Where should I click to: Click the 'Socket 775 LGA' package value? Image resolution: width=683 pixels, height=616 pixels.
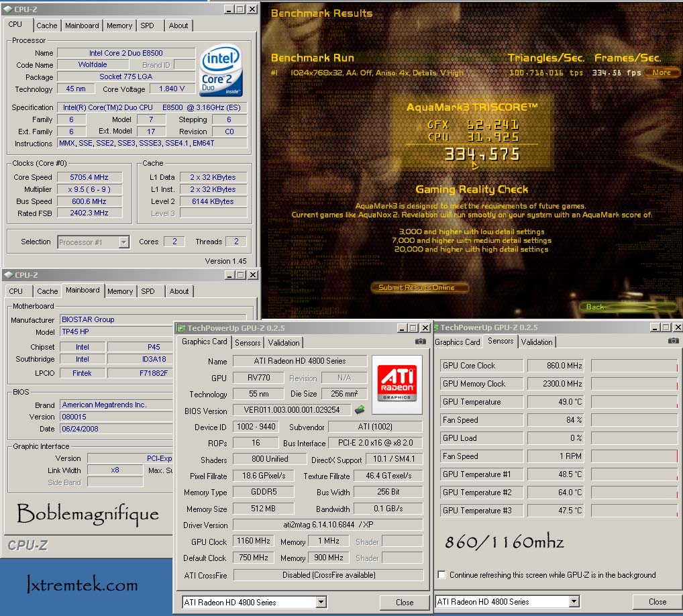(x=126, y=76)
